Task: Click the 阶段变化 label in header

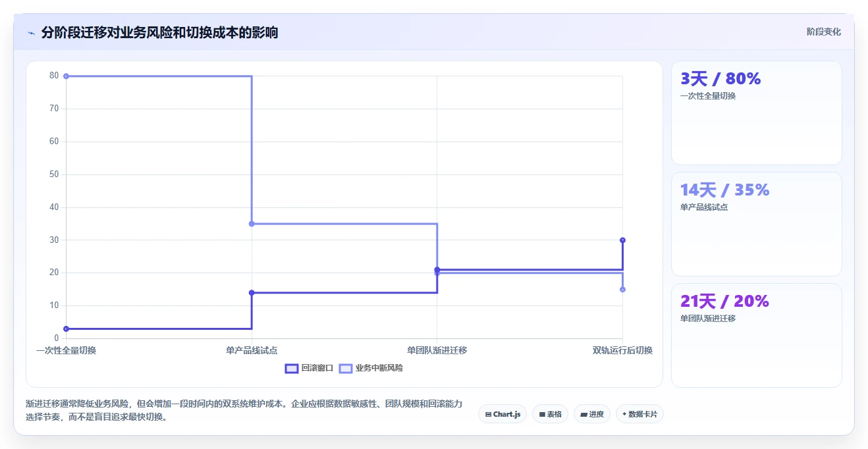Action: coord(824,32)
